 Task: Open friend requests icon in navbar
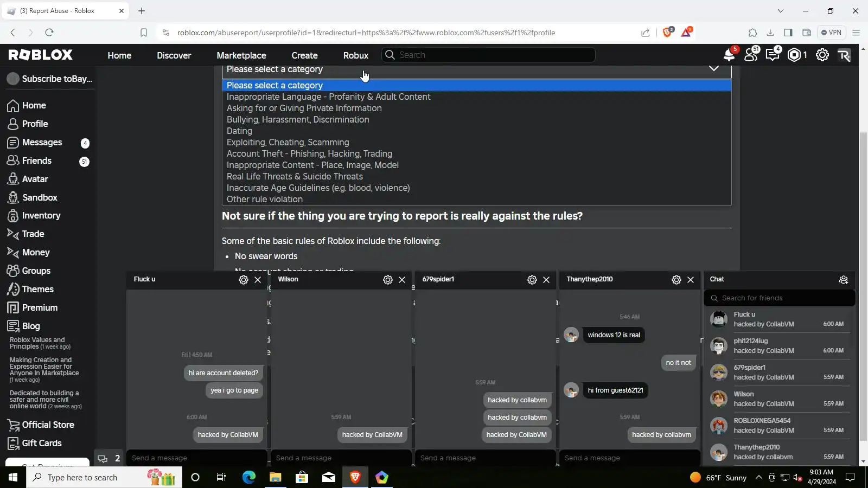751,55
